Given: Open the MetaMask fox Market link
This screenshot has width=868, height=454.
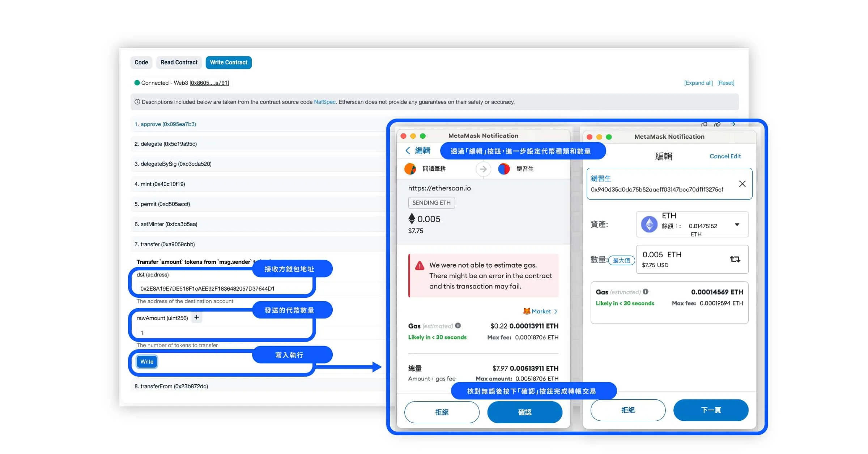Looking at the screenshot, I should coord(540,311).
